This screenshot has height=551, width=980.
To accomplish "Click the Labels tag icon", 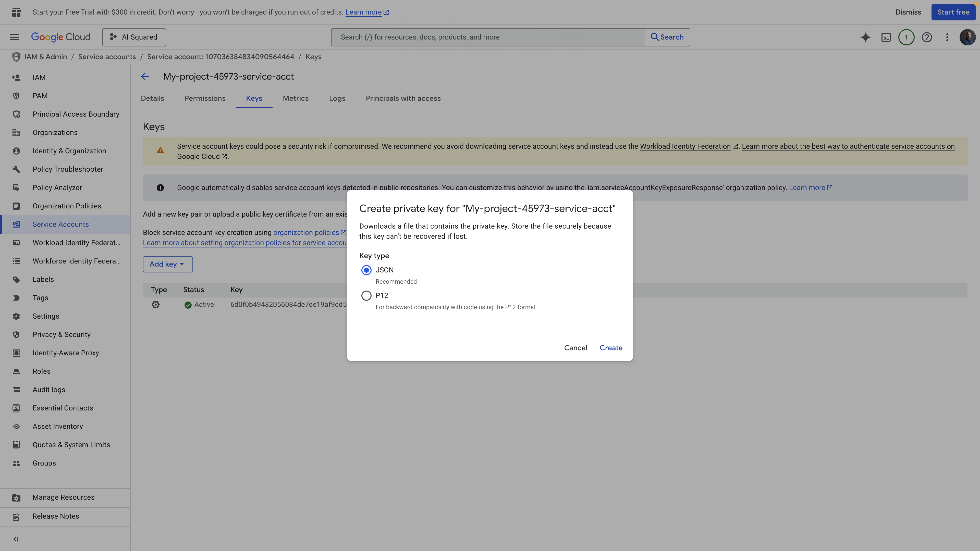I will tap(16, 280).
